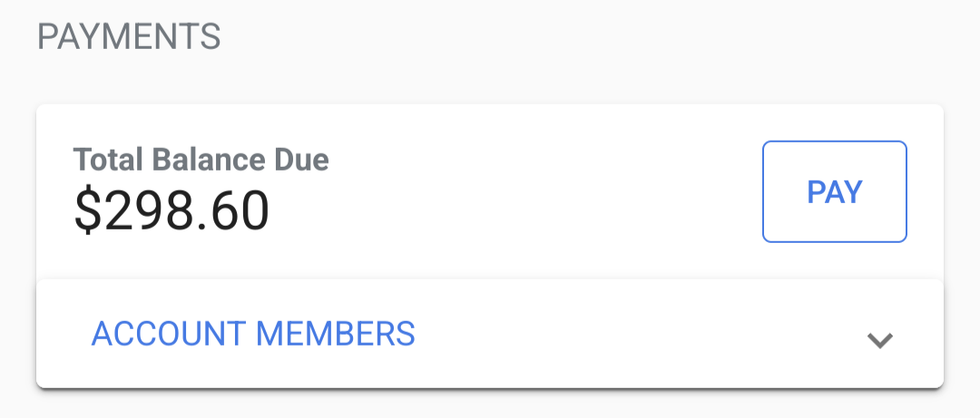Show account members list via down arrow
The image size is (980, 418).
[880, 340]
